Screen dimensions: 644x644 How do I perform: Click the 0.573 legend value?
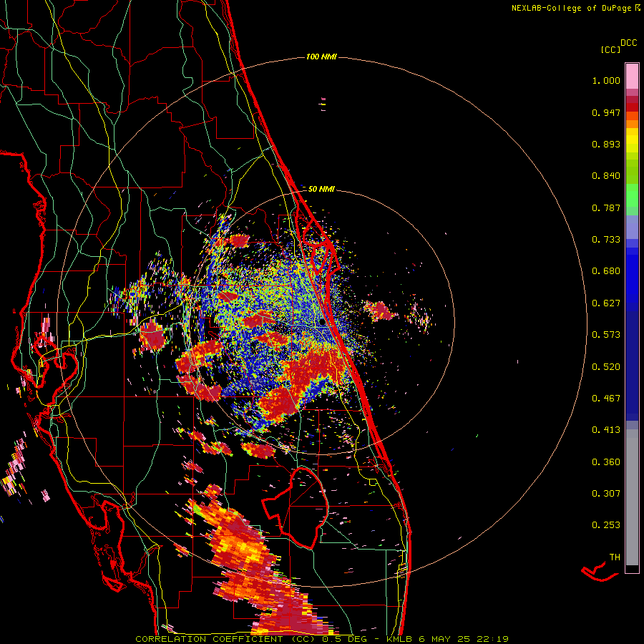tap(606, 335)
